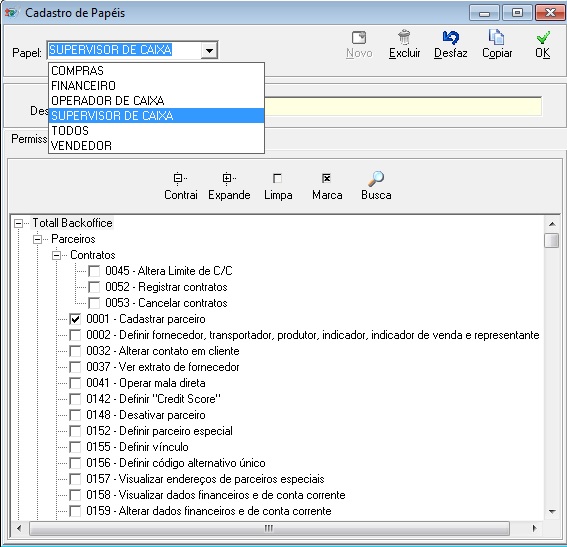Uncheck 0001 - Cadastrar parceiro
Viewport: 567px width, 547px height.
(75, 319)
